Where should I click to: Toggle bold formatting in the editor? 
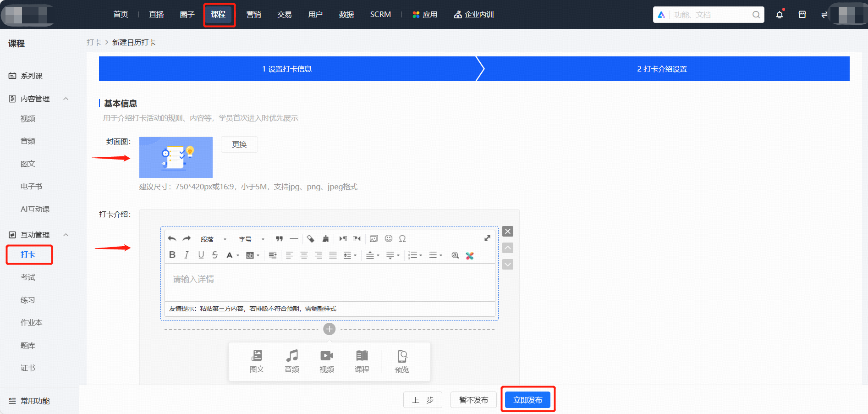click(x=172, y=255)
